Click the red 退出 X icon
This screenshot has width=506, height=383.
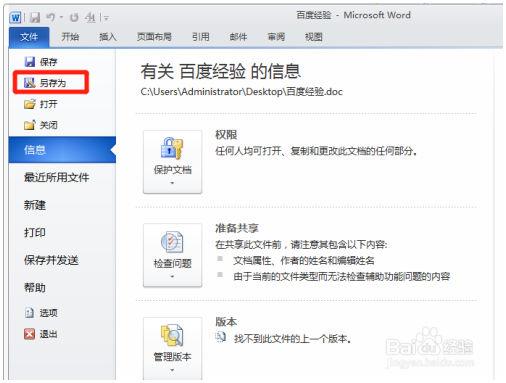click(x=30, y=334)
